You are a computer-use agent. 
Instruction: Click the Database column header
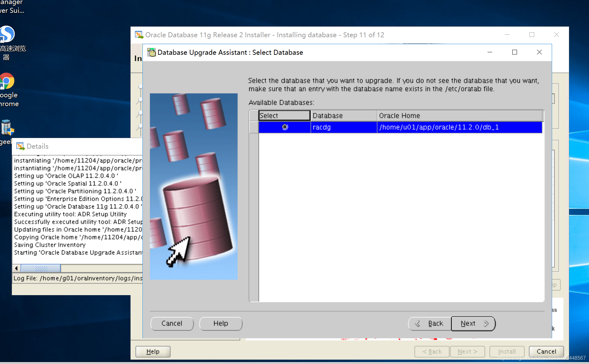click(344, 115)
